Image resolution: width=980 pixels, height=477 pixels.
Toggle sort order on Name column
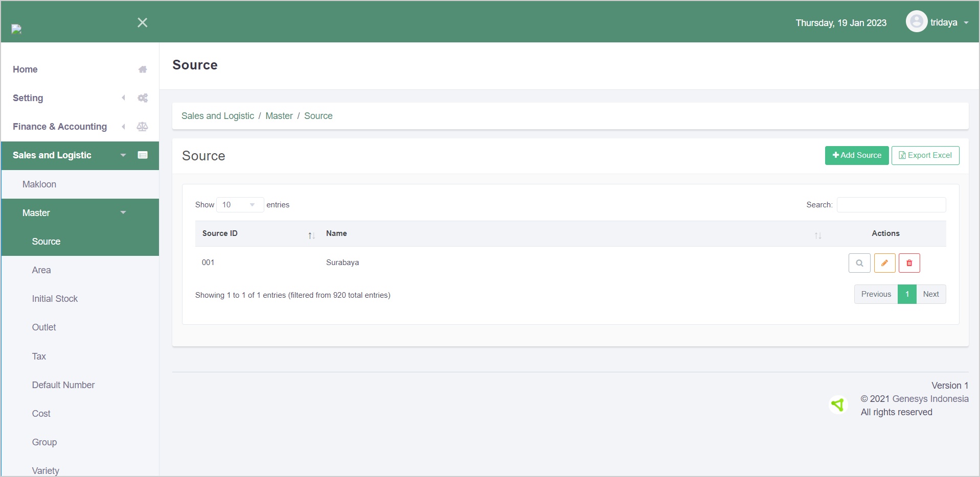(817, 235)
